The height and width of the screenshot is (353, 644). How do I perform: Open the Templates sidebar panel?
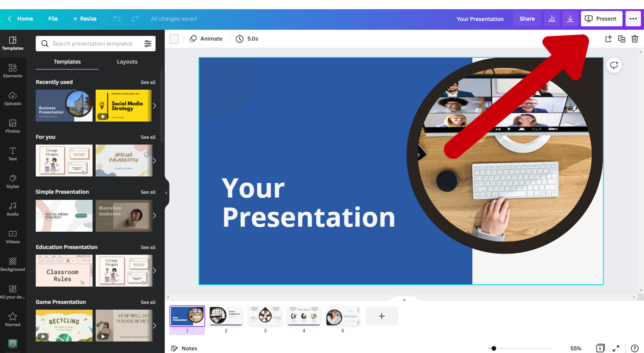13,43
